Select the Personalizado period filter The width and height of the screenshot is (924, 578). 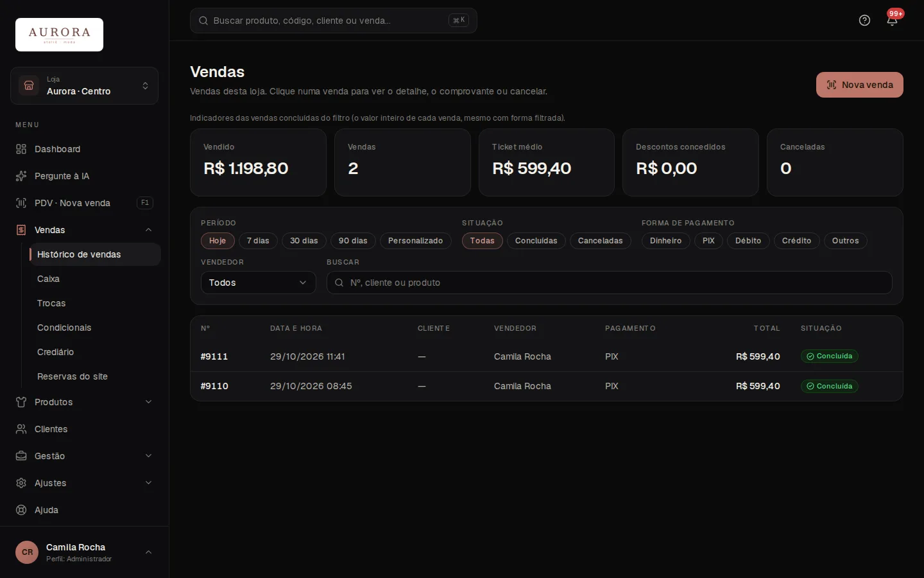click(x=416, y=241)
